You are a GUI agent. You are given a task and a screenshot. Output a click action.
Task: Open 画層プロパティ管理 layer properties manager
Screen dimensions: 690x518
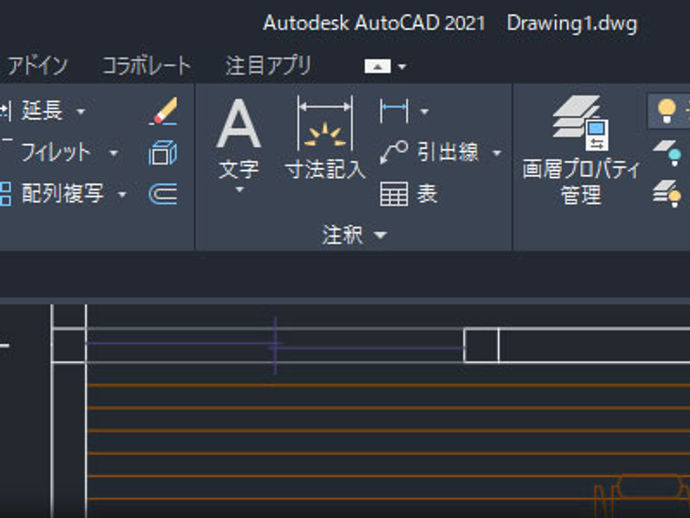point(581,151)
